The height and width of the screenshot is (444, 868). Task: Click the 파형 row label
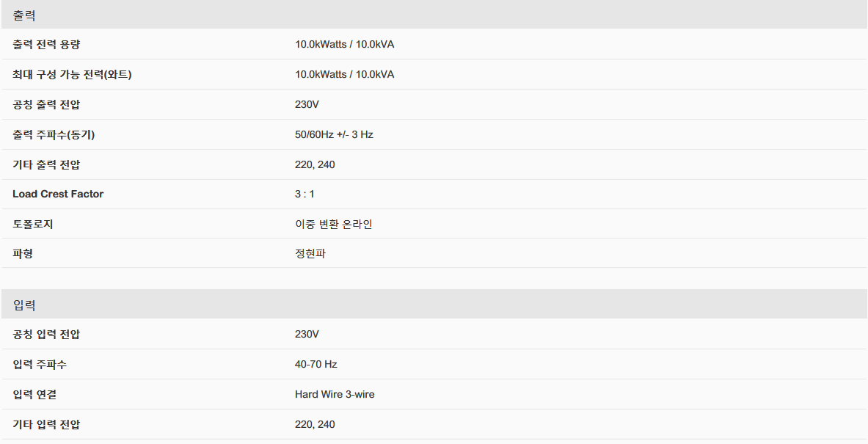[23, 254]
